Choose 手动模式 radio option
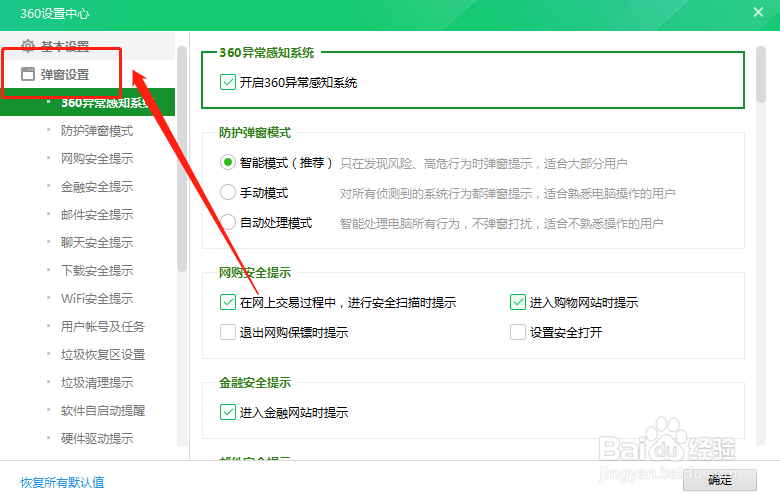 228,193
